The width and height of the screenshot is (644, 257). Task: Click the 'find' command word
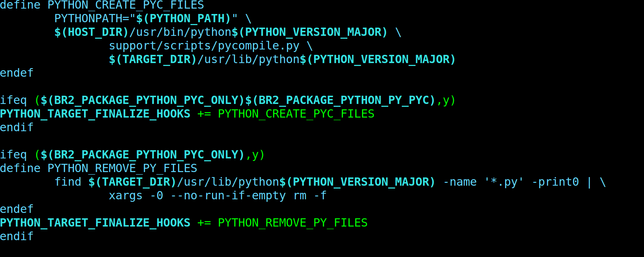[x=68, y=182]
